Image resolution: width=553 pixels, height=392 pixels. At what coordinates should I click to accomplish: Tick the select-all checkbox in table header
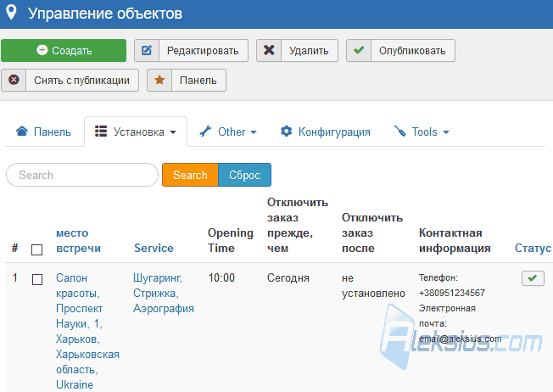[x=37, y=249]
